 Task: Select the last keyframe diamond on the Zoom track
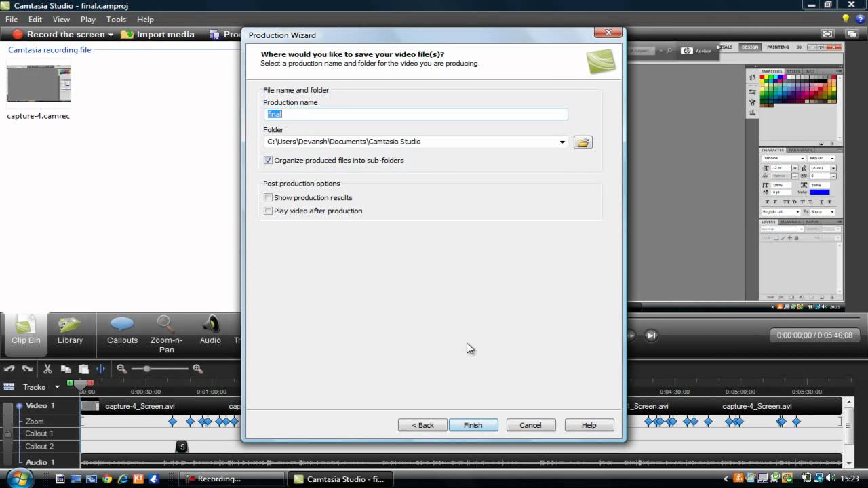tap(796, 422)
